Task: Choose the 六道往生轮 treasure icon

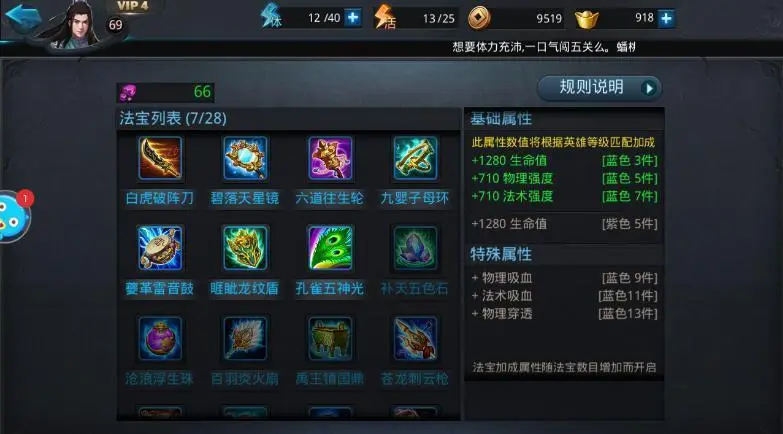Action: point(330,158)
